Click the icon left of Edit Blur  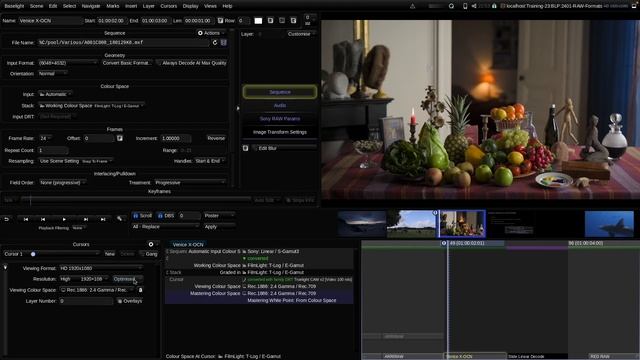246,148
